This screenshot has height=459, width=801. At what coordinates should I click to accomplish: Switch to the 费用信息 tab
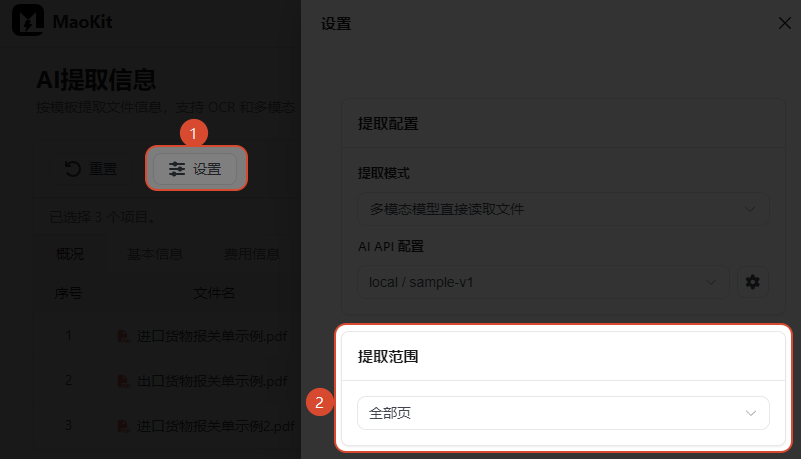pos(251,254)
